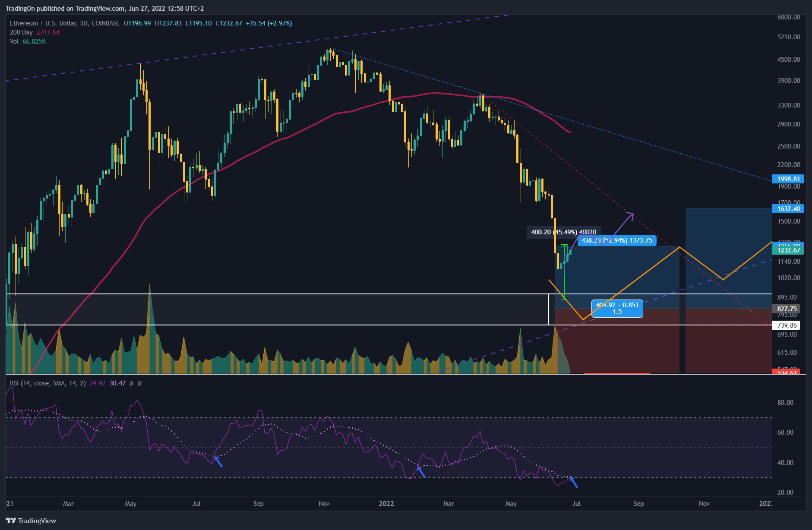Image resolution: width=812 pixels, height=530 pixels.
Task: Select the current price label 1232.67
Action: click(788, 250)
